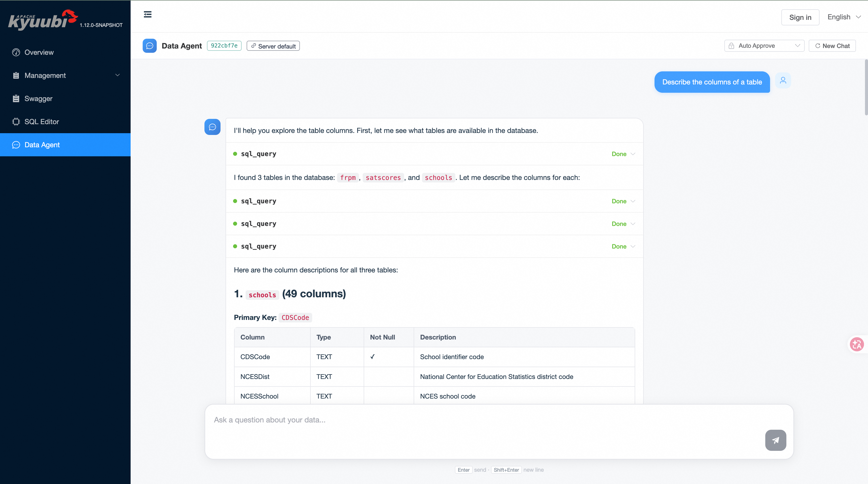Expand the second sql_query Done chevron
The width and height of the screenshot is (868, 484).
[x=633, y=201]
